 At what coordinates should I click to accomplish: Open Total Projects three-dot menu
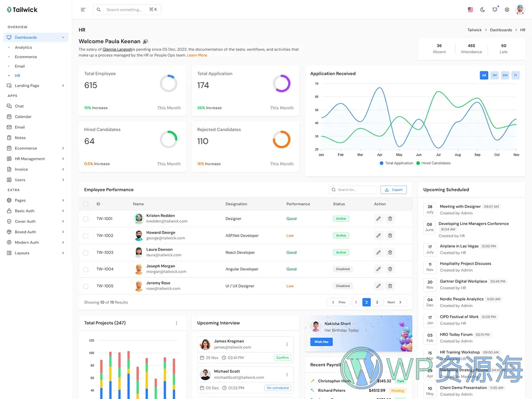tap(176, 323)
